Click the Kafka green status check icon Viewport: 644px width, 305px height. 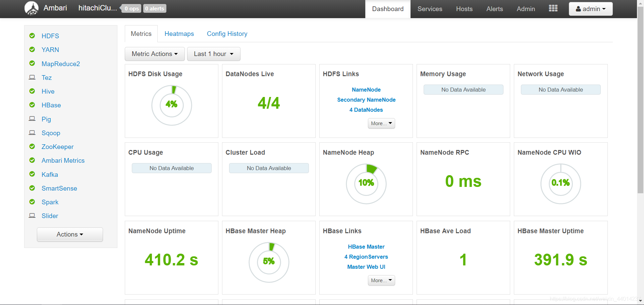[32, 174]
